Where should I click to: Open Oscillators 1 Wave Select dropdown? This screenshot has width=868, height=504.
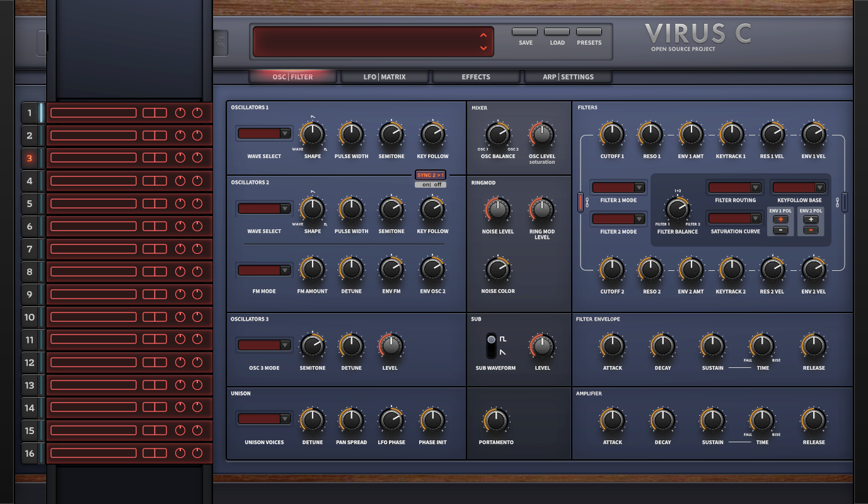pyautogui.click(x=264, y=134)
